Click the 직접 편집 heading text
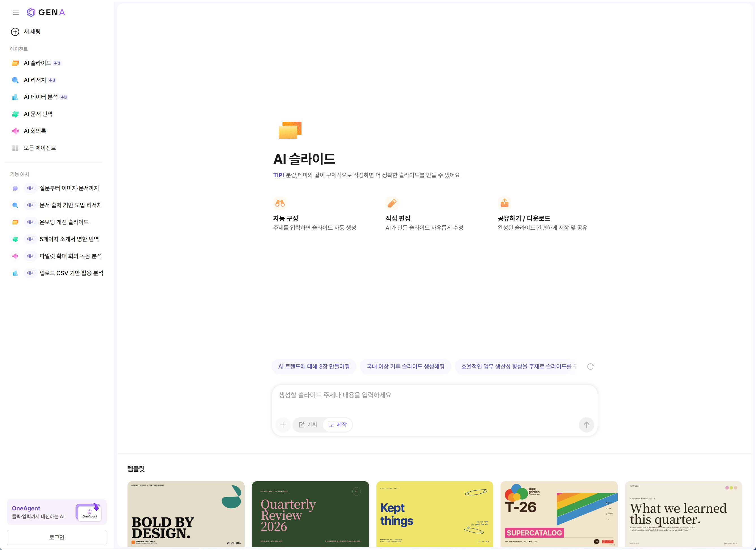This screenshot has width=756, height=550. [x=398, y=219]
